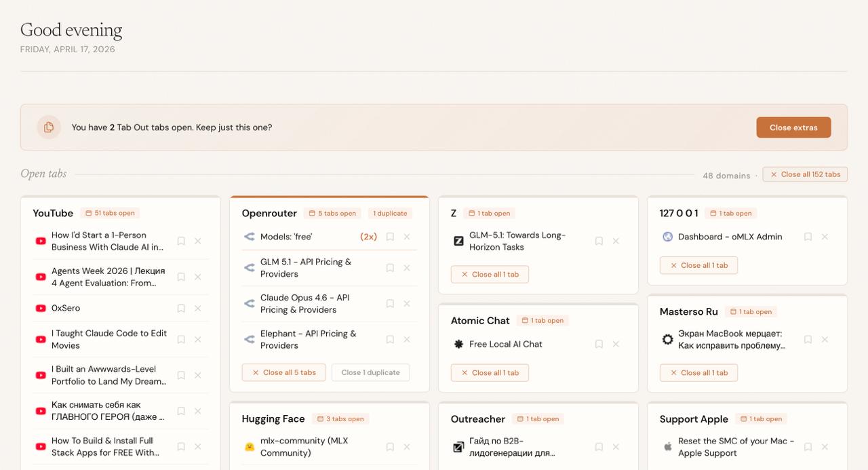Close the 'How I'd Start a 1-Person Business' tab

tap(198, 241)
